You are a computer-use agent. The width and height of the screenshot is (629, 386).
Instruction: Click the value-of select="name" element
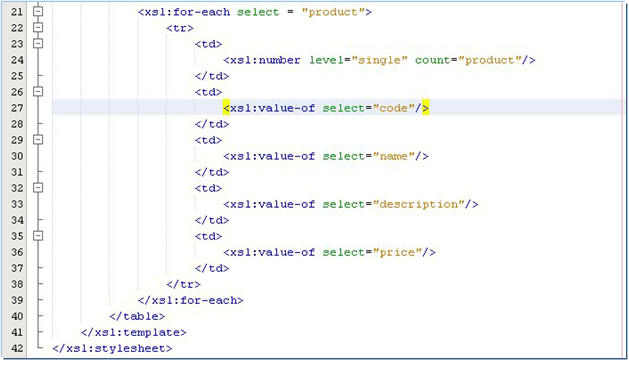pyautogui.click(x=326, y=156)
